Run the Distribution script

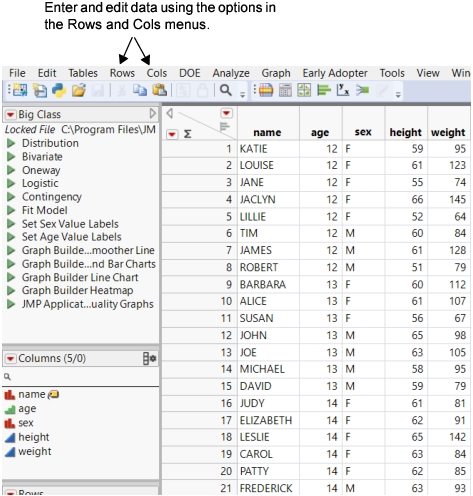[11, 143]
